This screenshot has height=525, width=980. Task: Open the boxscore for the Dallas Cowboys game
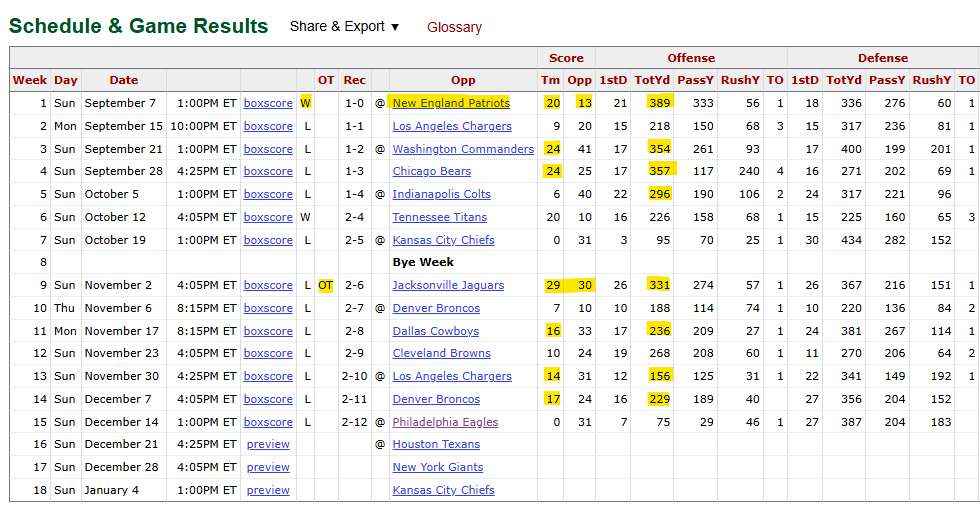(x=268, y=331)
